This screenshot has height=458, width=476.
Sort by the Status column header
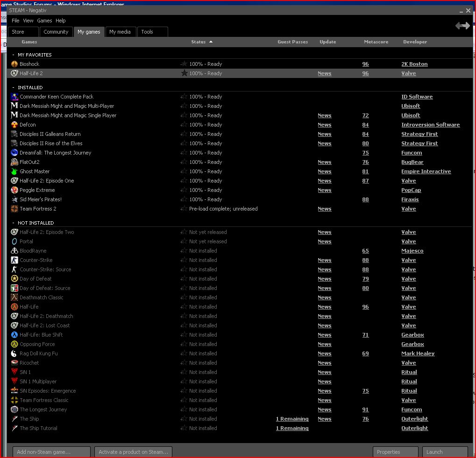click(198, 42)
